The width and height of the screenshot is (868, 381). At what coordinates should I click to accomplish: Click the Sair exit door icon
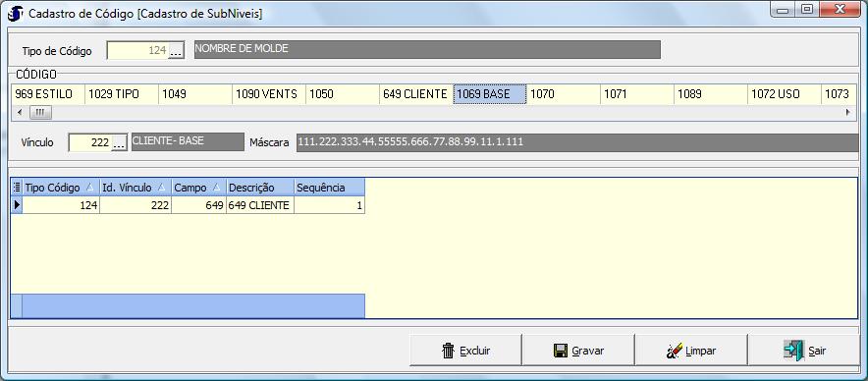tap(793, 351)
